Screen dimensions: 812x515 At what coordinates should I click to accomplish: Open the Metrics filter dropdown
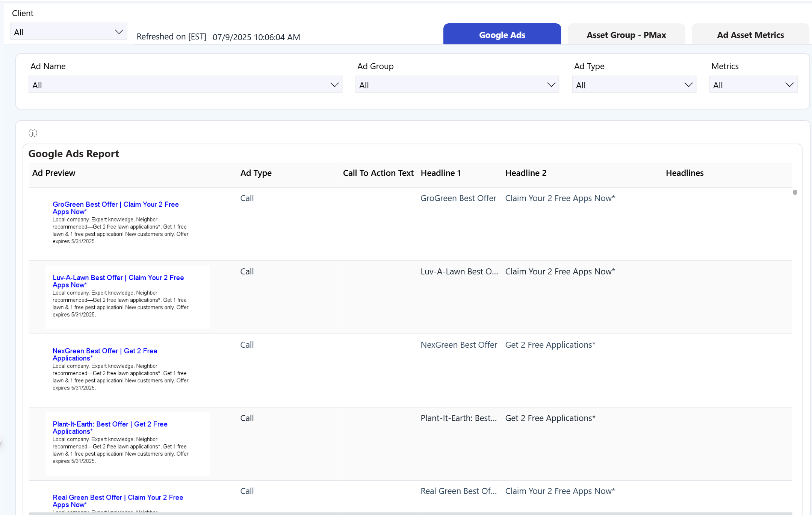753,85
